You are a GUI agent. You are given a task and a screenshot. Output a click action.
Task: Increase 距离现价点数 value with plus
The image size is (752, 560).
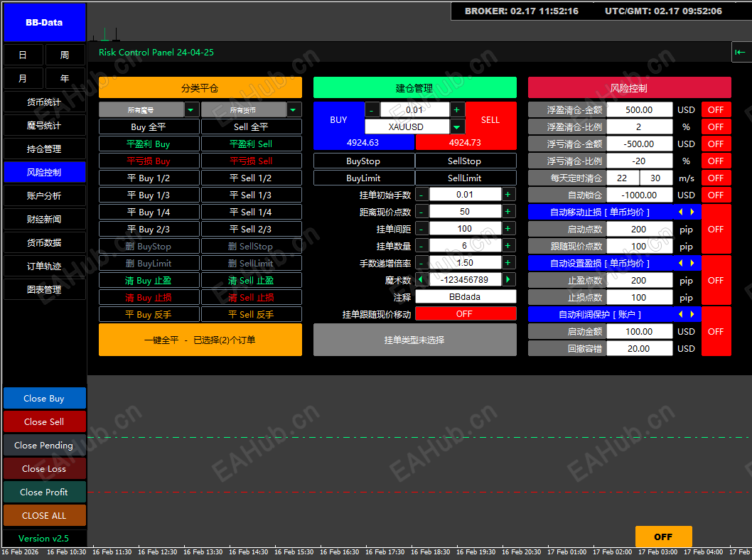coord(508,212)
